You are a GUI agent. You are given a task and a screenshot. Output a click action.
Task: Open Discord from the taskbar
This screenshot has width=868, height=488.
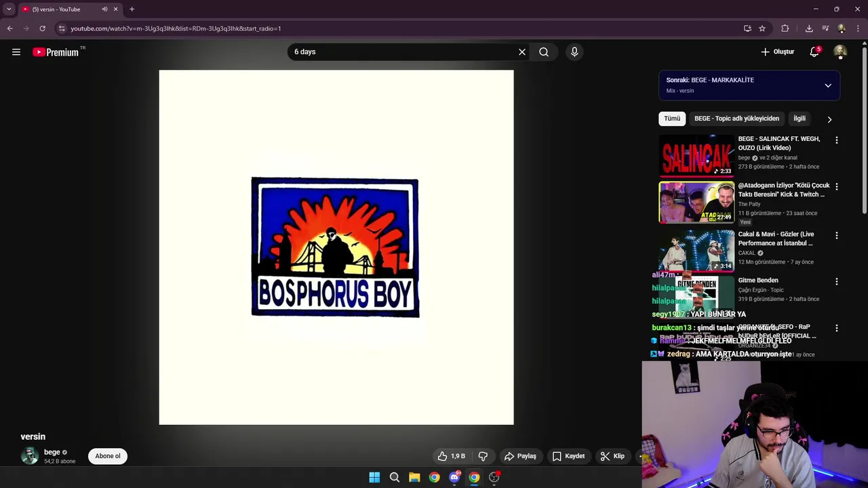tap(454, 477)
